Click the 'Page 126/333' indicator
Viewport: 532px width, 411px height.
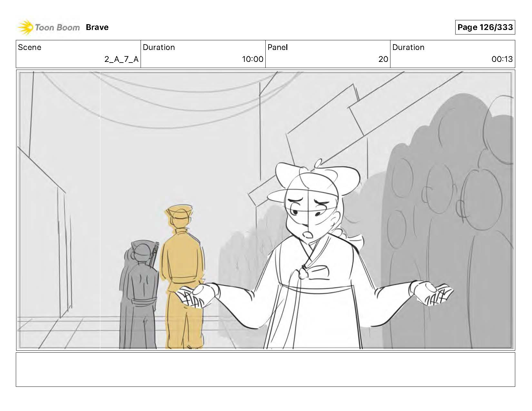pos(485,27)
